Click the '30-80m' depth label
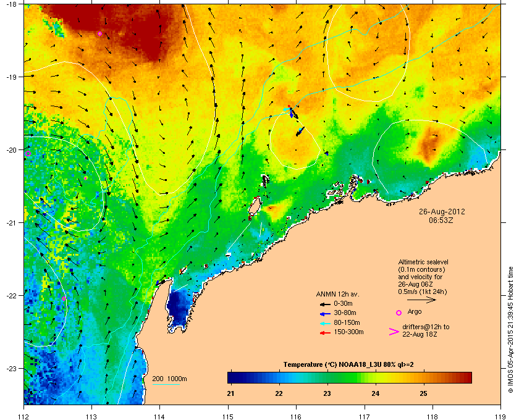This screenshot has width=519, height=420. (345, 313)
